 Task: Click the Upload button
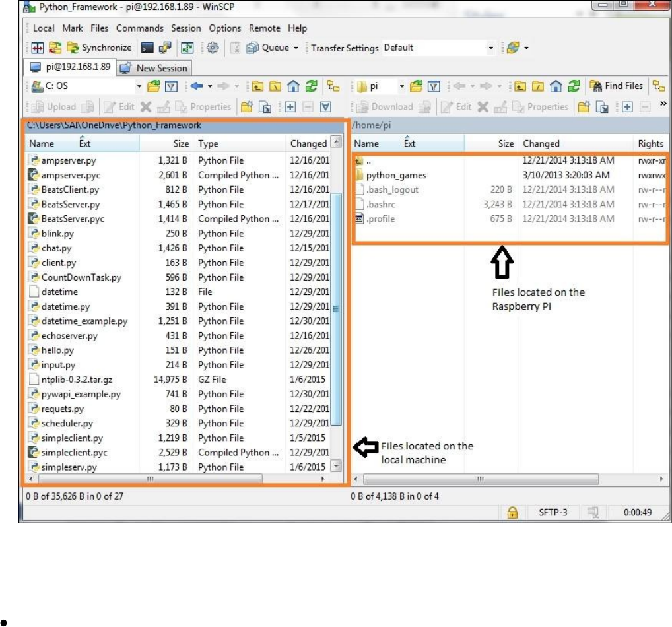(x=55, y=107)
